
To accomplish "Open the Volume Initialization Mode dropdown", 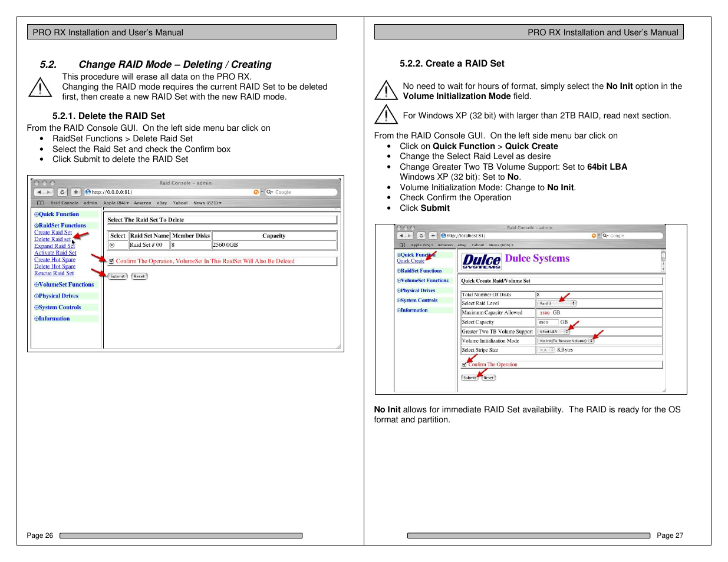I will click(x=566, y=341).
